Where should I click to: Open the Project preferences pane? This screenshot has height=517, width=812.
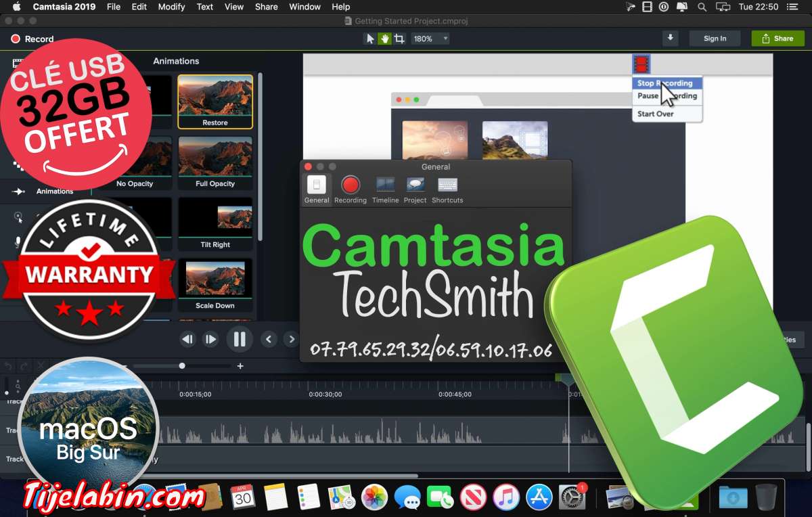coord(415,188)
